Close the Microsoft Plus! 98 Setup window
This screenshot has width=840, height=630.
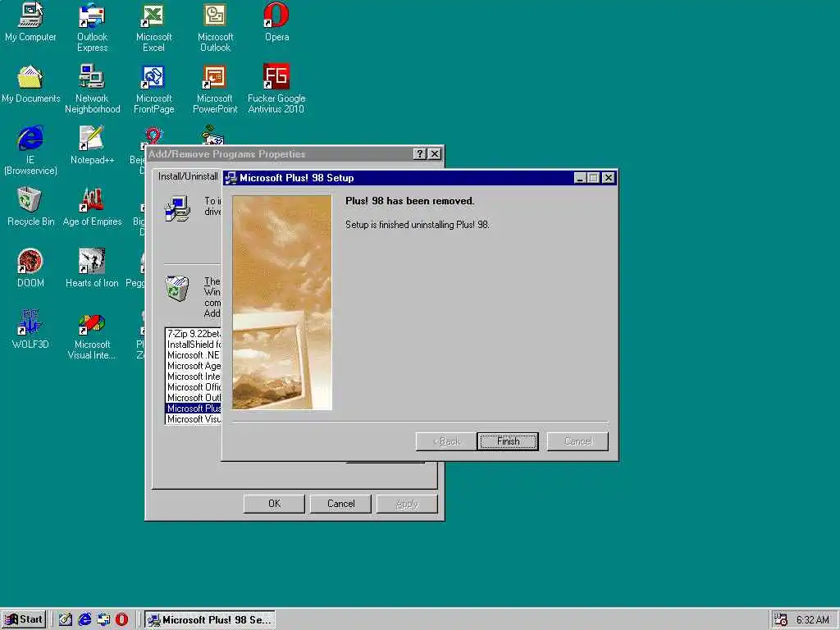608,178
